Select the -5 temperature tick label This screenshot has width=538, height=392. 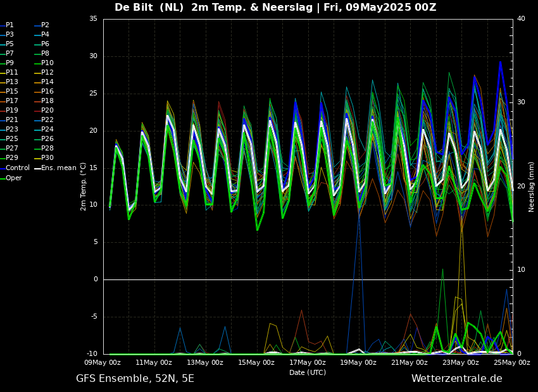coord(94,317)
